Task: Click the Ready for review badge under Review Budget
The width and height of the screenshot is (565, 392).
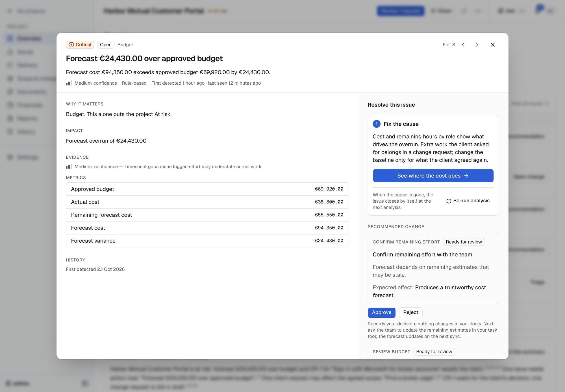Action: point(434,352)
